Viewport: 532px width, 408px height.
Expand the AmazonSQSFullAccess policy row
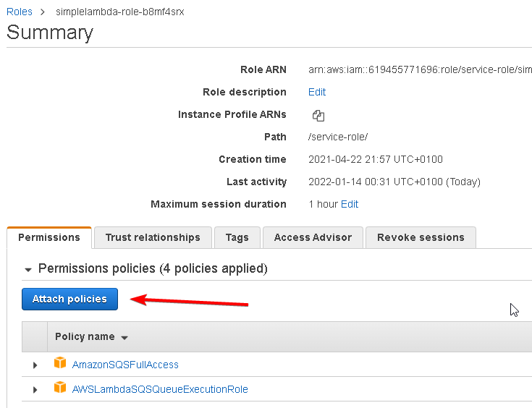(35, 365)
